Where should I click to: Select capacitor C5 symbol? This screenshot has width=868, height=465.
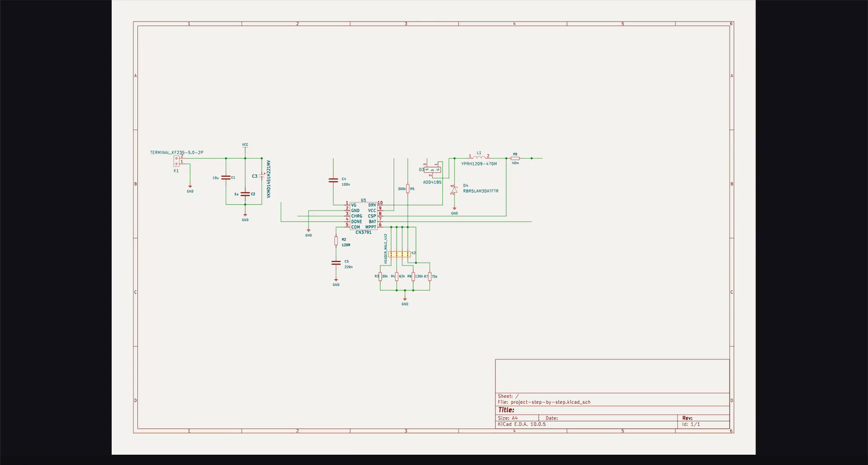[x=336, y=263]
